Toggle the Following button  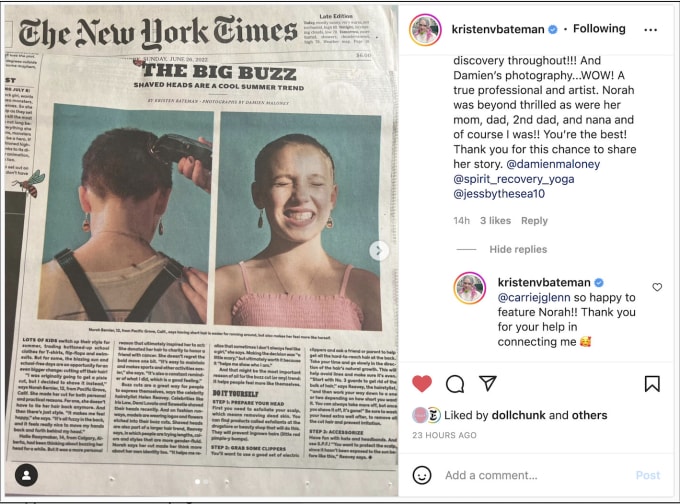coord(599,29)
